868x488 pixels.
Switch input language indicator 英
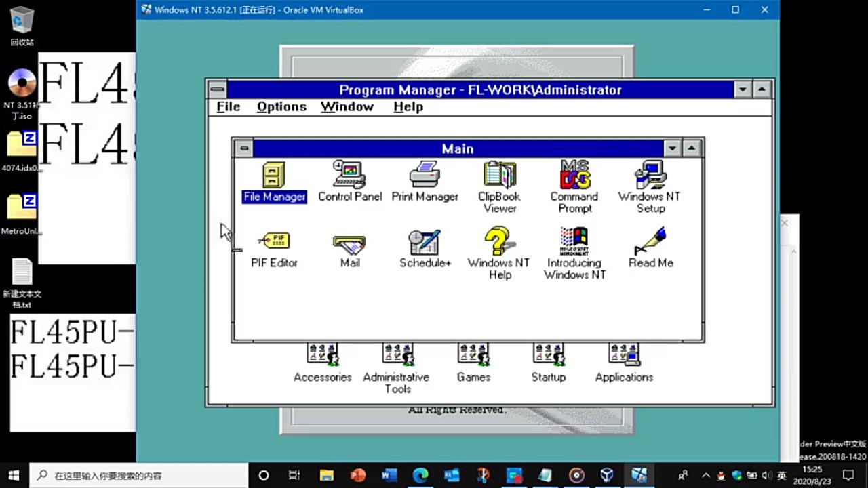click(782, 475)
